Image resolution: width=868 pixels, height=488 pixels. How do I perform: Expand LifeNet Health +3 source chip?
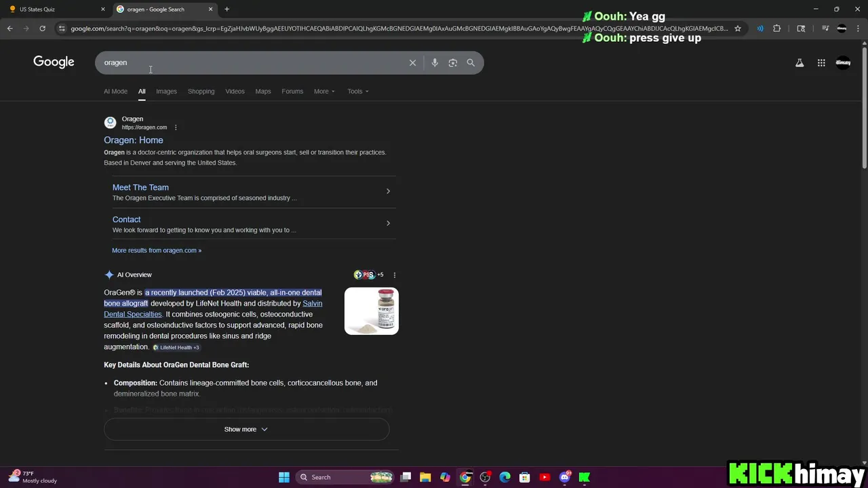tap(176, 348)
